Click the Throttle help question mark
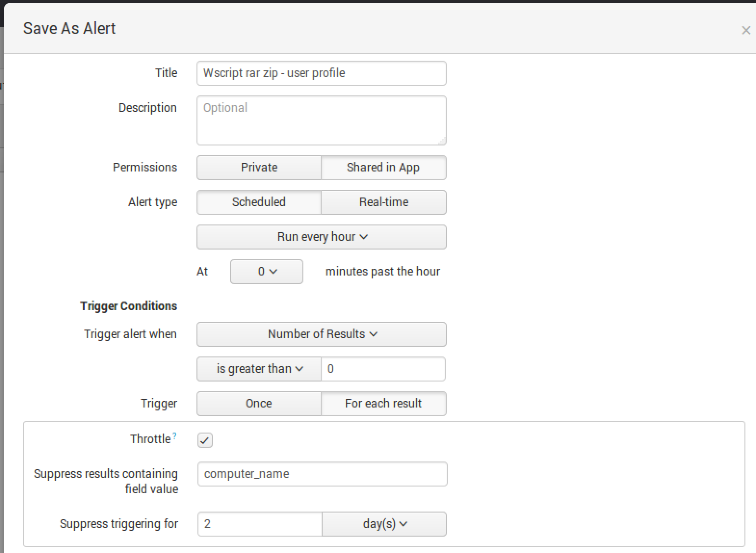Image resolution: width=756 pixels, height=553 pixels. [x=175, y=435]
